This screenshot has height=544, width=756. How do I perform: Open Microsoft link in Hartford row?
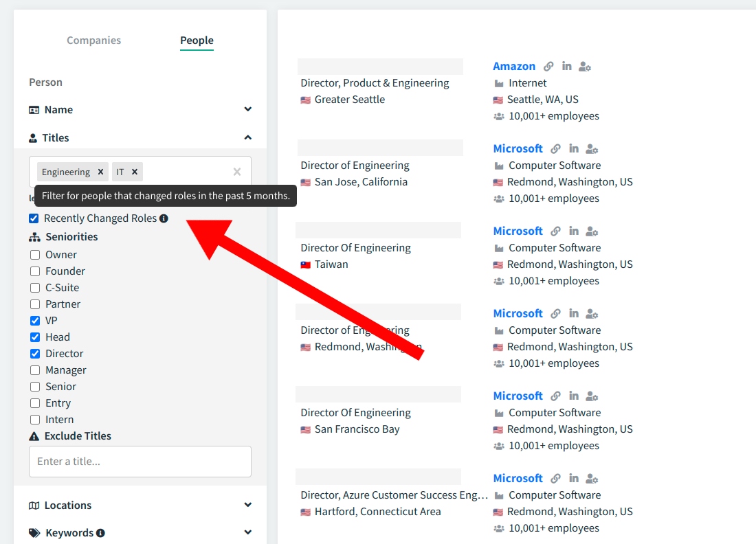click(x=518, y=478)
